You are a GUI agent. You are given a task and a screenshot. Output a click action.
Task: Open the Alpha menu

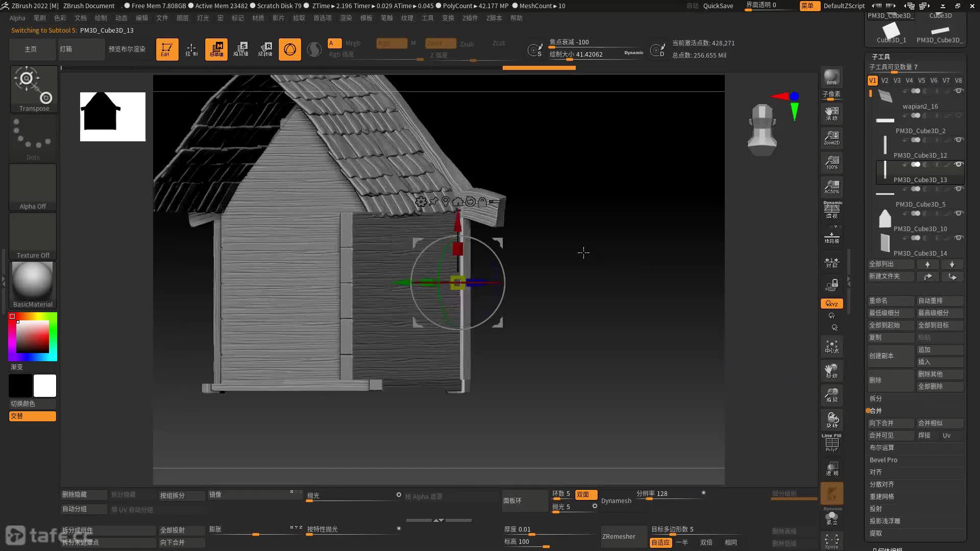[17, 18]
